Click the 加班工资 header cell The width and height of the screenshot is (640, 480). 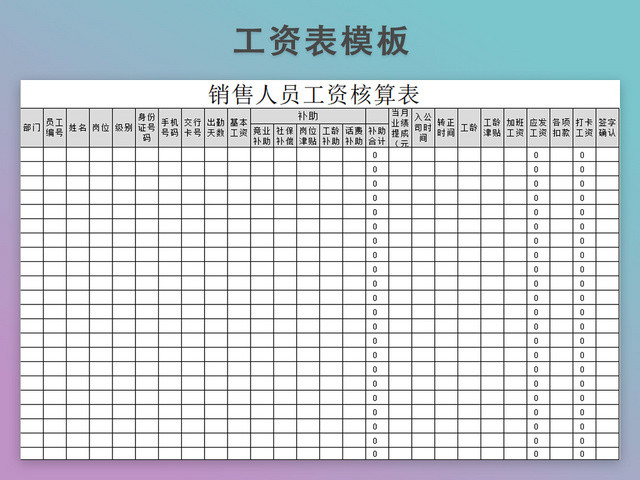tap(515, 128)
